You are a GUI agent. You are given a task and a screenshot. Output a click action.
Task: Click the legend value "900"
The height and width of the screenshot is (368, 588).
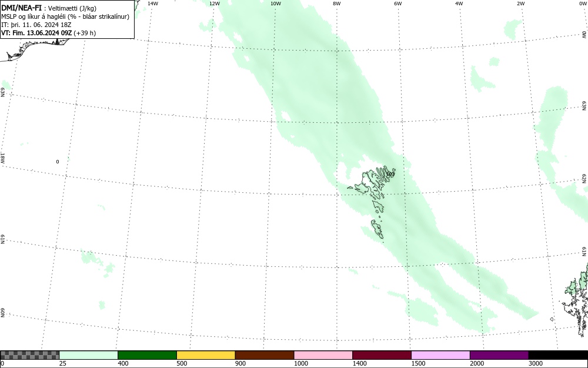pyautogui.click(x=240, y=363)
